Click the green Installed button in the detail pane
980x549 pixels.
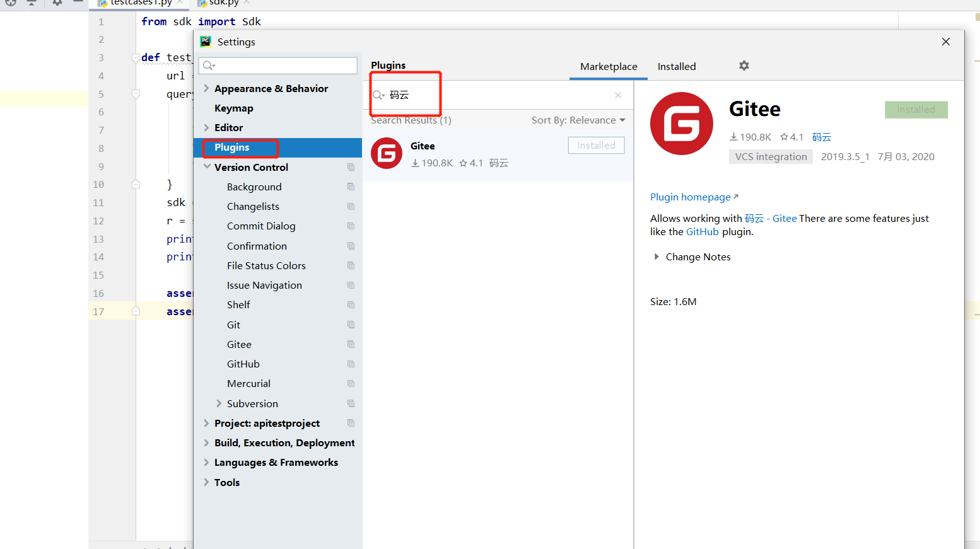[916, 110]
